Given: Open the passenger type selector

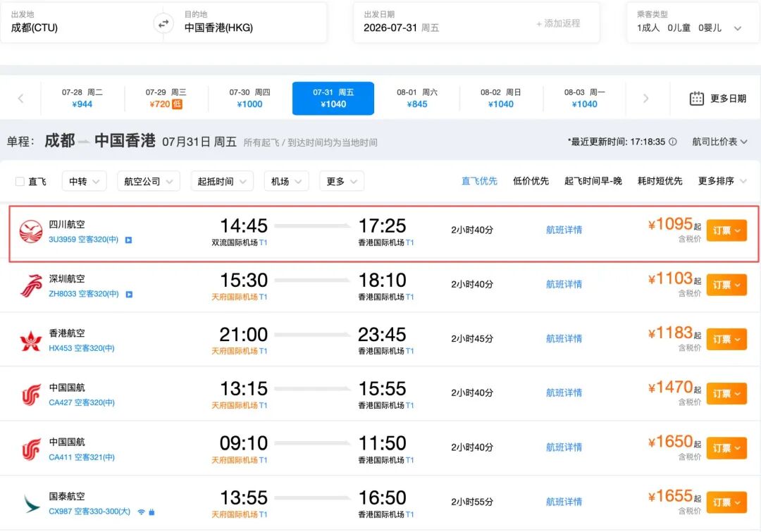Looking at the screenshot, I should pos(692,23).
